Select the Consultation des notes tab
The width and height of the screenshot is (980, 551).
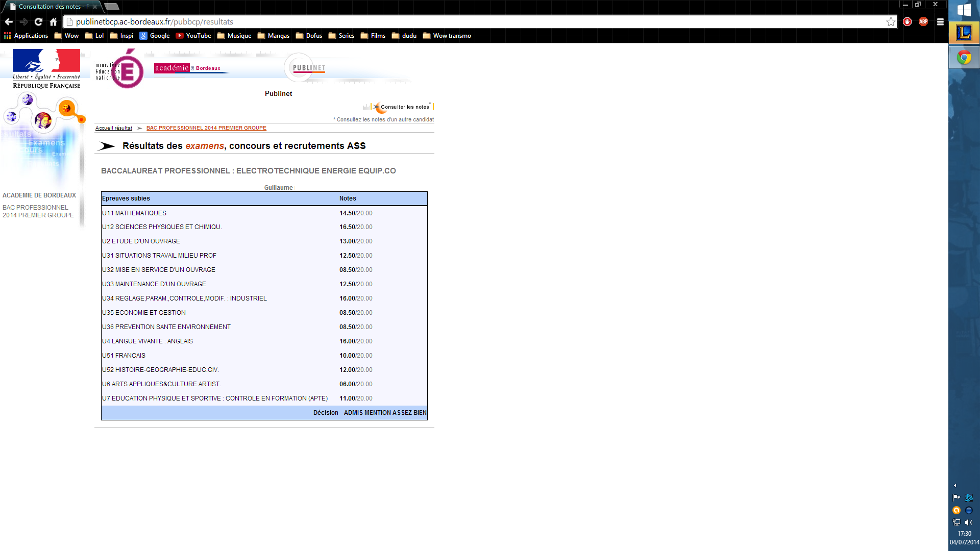(x=51, y=7)
